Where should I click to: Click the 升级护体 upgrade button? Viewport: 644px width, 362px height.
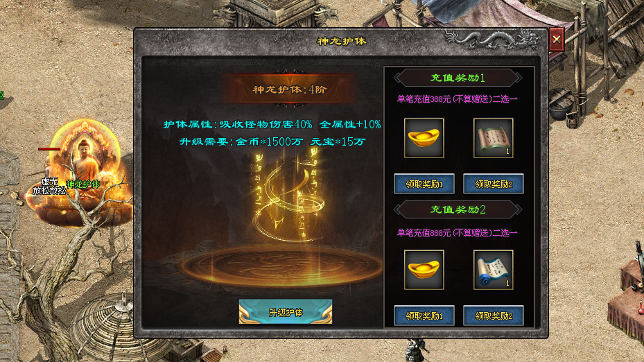click(286, 312)
